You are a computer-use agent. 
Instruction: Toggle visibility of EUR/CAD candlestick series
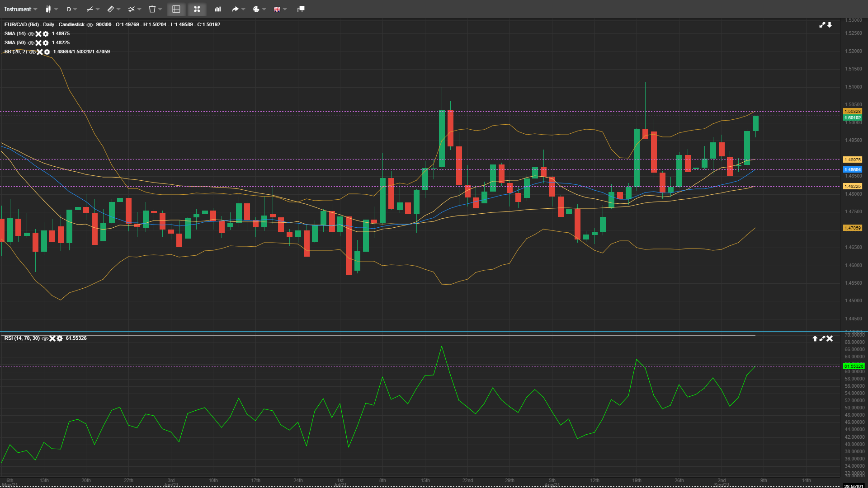coord(90,25)
